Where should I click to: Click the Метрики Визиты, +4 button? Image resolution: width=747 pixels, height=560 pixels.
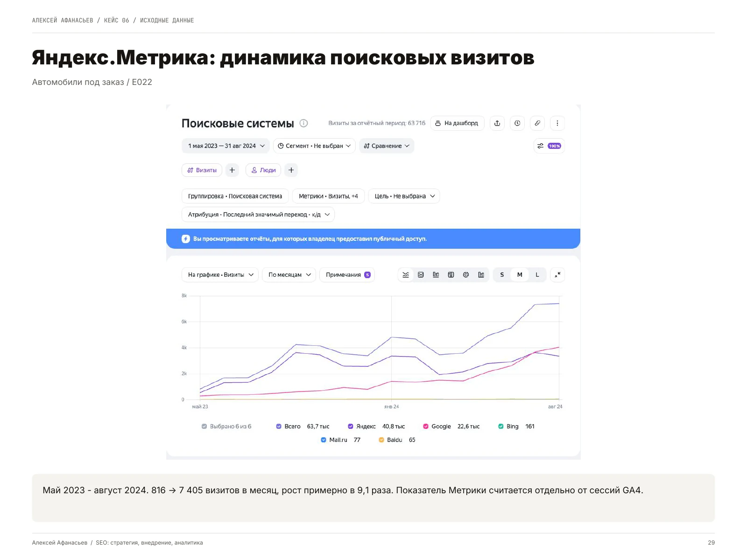[x=328, y=196]
